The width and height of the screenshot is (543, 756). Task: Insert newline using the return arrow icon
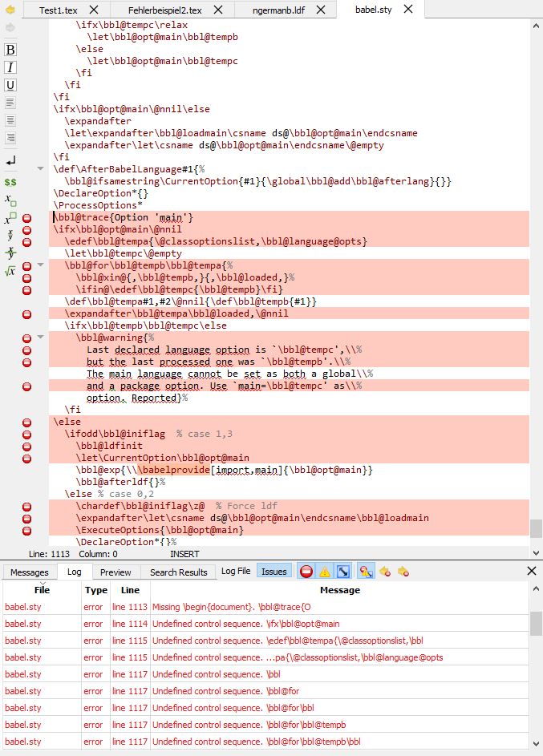click(10, 161)
